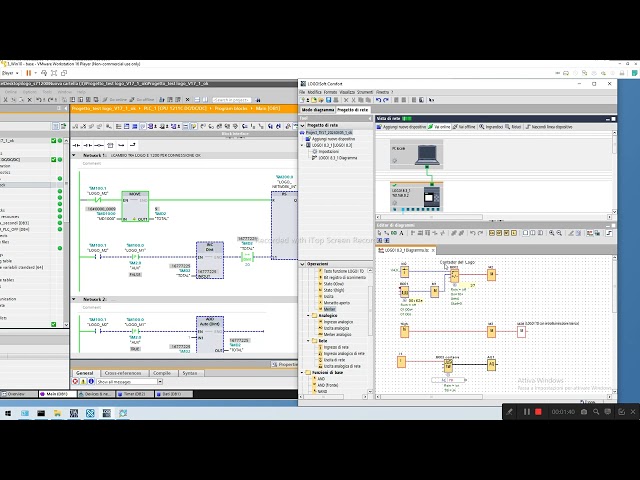Take a screenshot with the recorder camera icon
Viewport: 640px width, 480px height.
tap(584, 412)
